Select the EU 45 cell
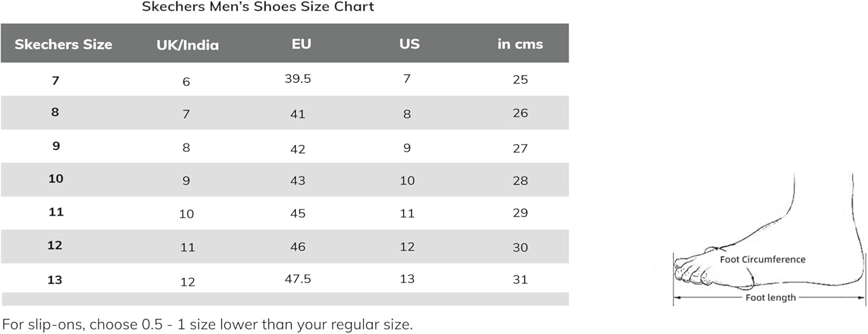Screen dimensions: 868x334 (x=297, y=213)
